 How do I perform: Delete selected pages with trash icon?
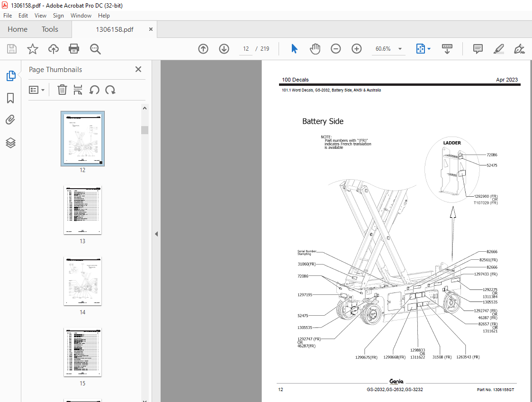(x=62, y=90)
